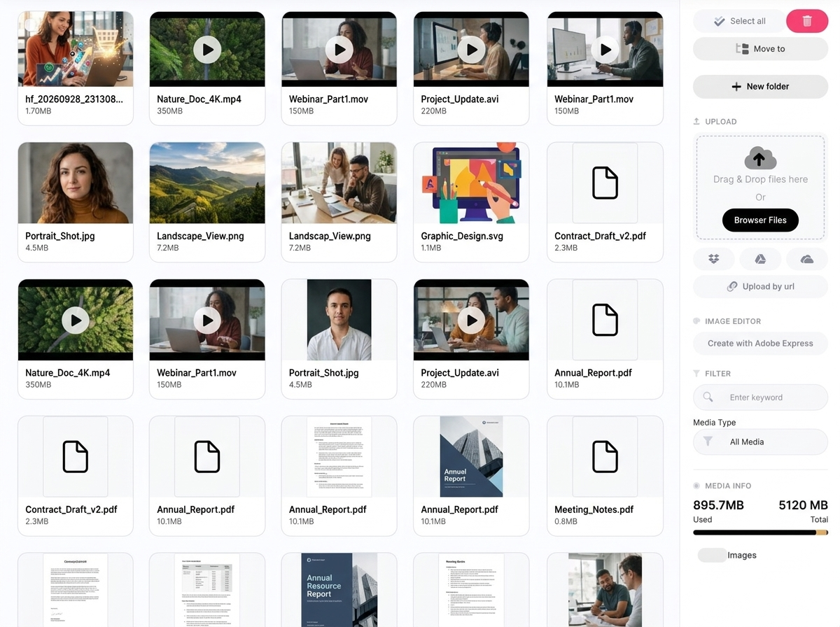Click the Landscap_View.png file name
Viewport: 840px width, 627px height.
(330, 236)
